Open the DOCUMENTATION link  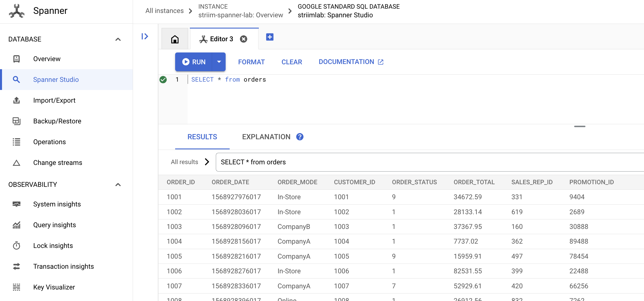coord(351,62)
